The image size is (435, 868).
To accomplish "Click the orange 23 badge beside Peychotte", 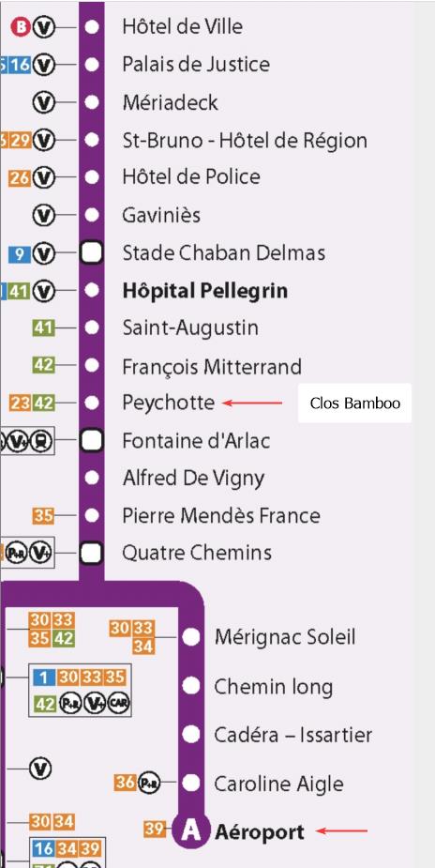I will [20, 404].
